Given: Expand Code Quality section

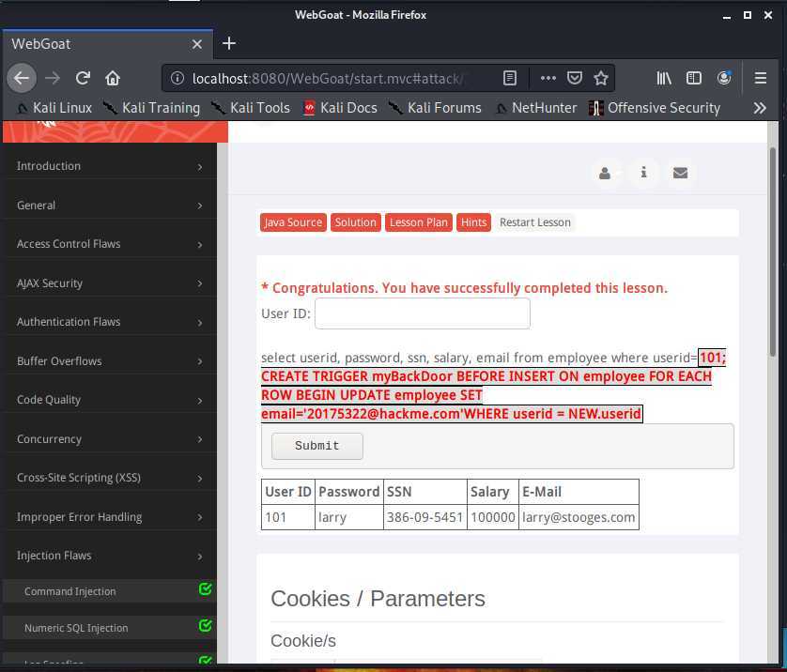Looking at the screenshot, I should pyautogui.click(x=110, y=400).
